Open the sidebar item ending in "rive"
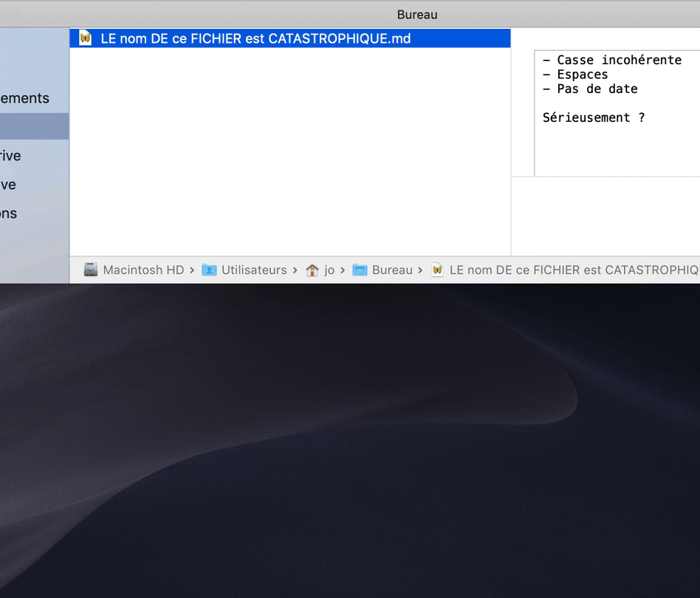The height and width of the screenshot is (598, 700). pos(10,156)
